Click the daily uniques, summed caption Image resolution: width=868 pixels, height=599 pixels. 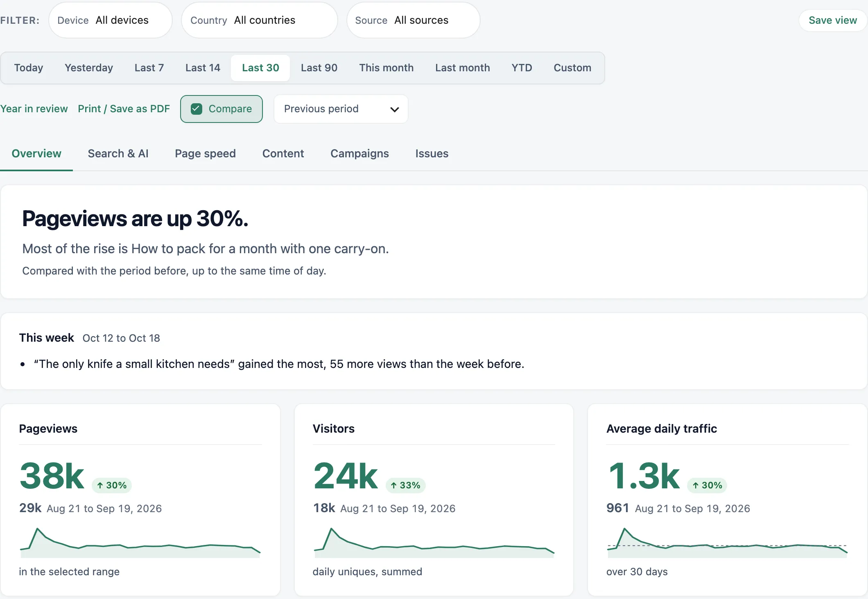pos(367,572)
